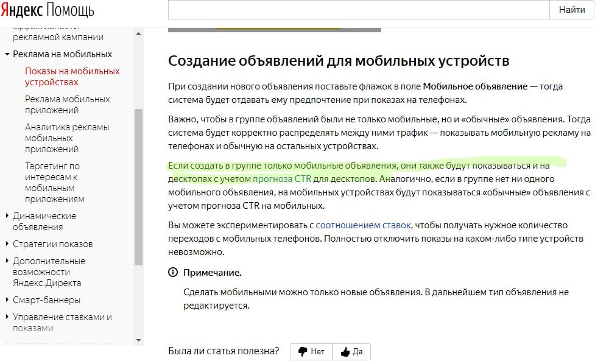Screen dimensions: 595x364
Task: Open Таргетинг по интересам к мобильным приложениям
Action: pyautogui.click(x=55, y=183)
